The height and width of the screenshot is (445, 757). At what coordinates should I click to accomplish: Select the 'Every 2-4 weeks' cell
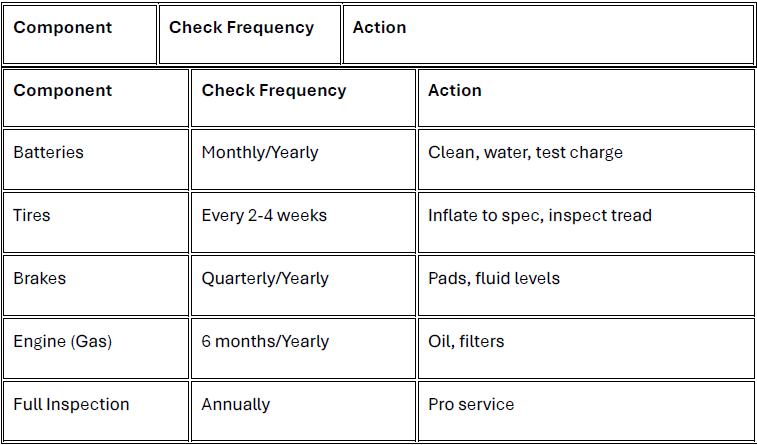click(x=303, y=222)
